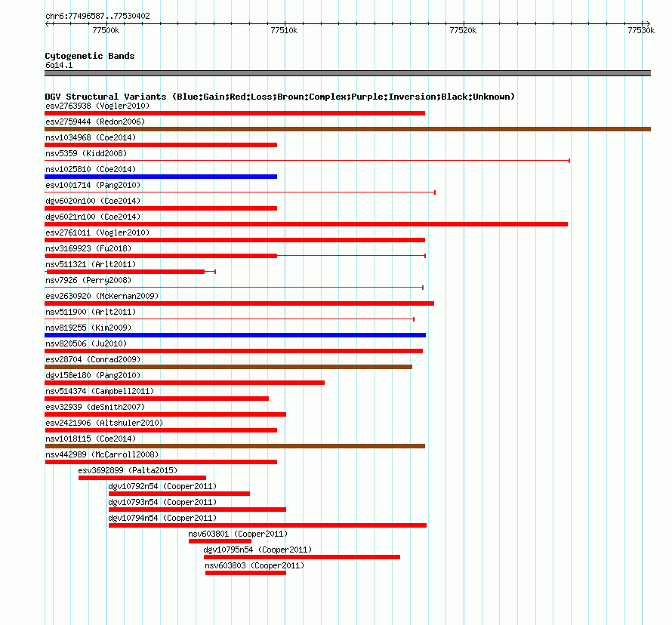
Task: Click the esv32939 (deSmith2007) label
Action: (95, 407)
